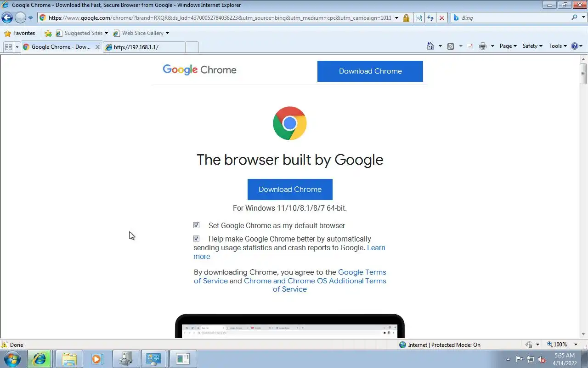Open a new blank tab
Screen dimensions: 588x368
pos(192,47)
